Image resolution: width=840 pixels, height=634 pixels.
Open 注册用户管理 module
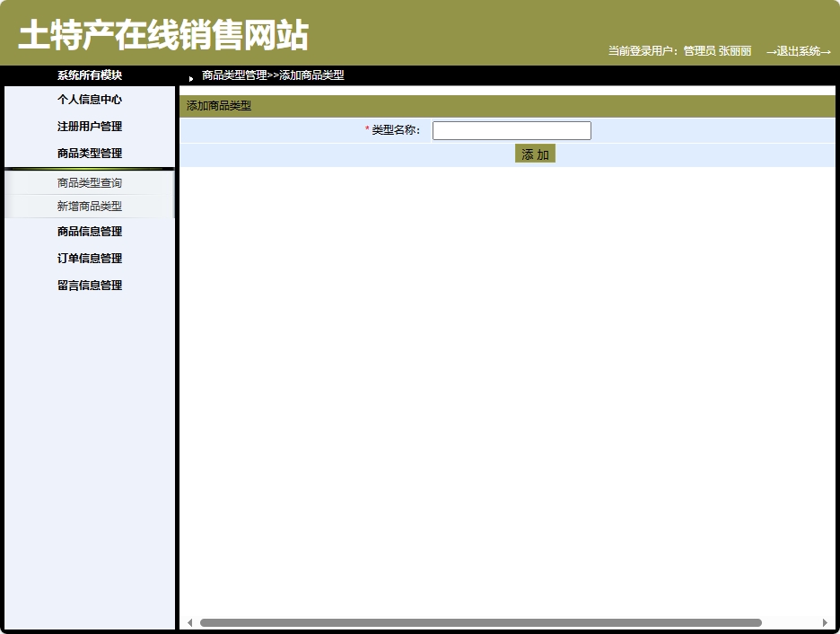point(89,127)
